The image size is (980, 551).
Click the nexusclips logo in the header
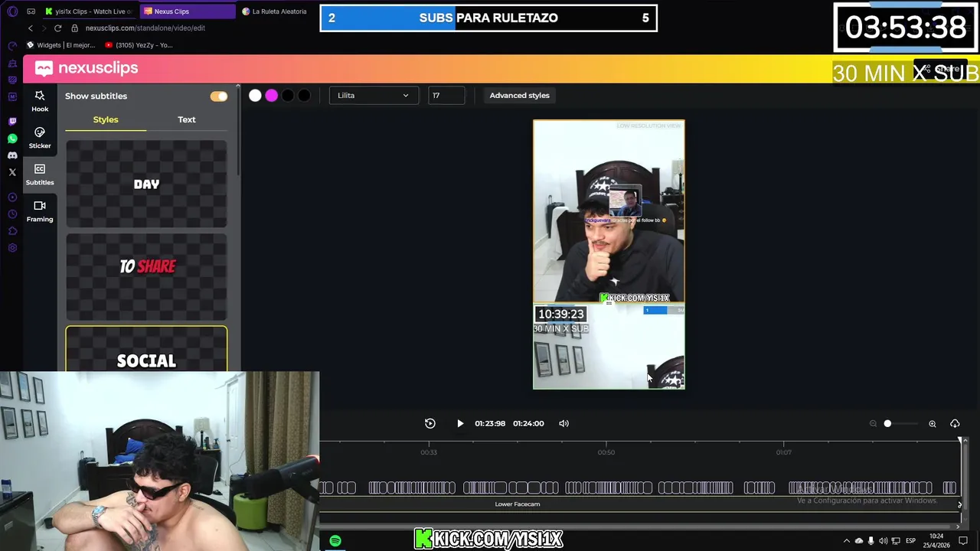pyautogui.click(x=87, y=68)
